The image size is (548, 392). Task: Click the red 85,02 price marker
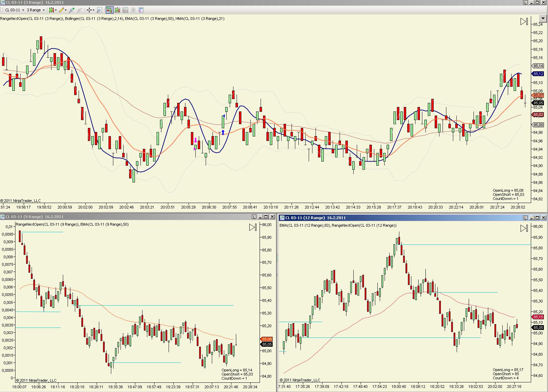click(538, 115)
